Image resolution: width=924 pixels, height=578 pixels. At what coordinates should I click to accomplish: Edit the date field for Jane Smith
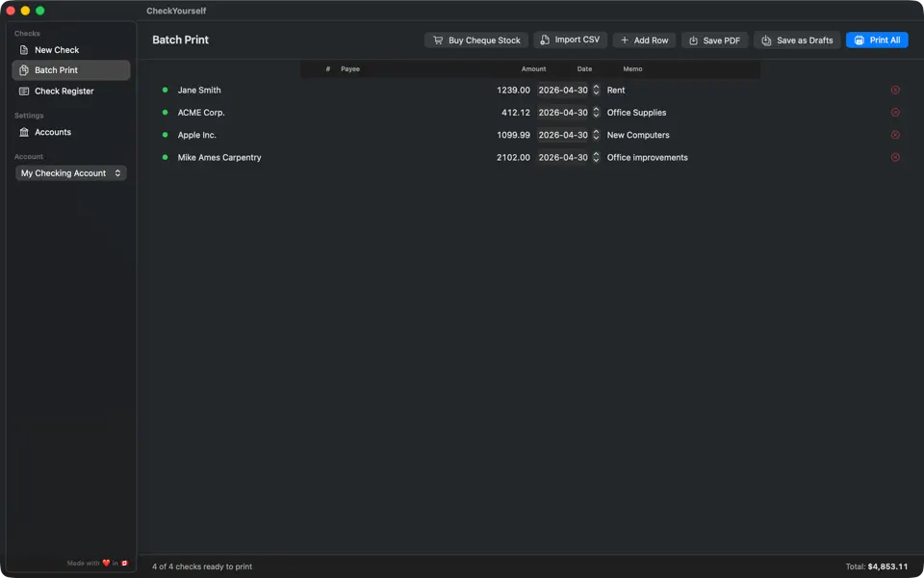coord(563,91)
